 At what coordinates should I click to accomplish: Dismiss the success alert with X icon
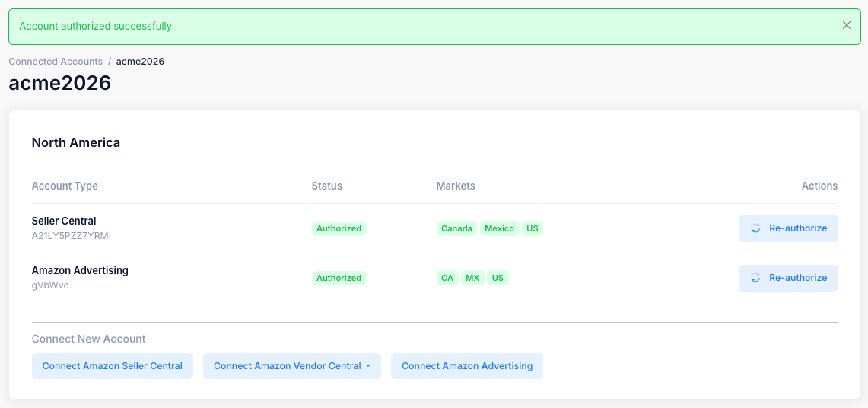coord(847,25)
